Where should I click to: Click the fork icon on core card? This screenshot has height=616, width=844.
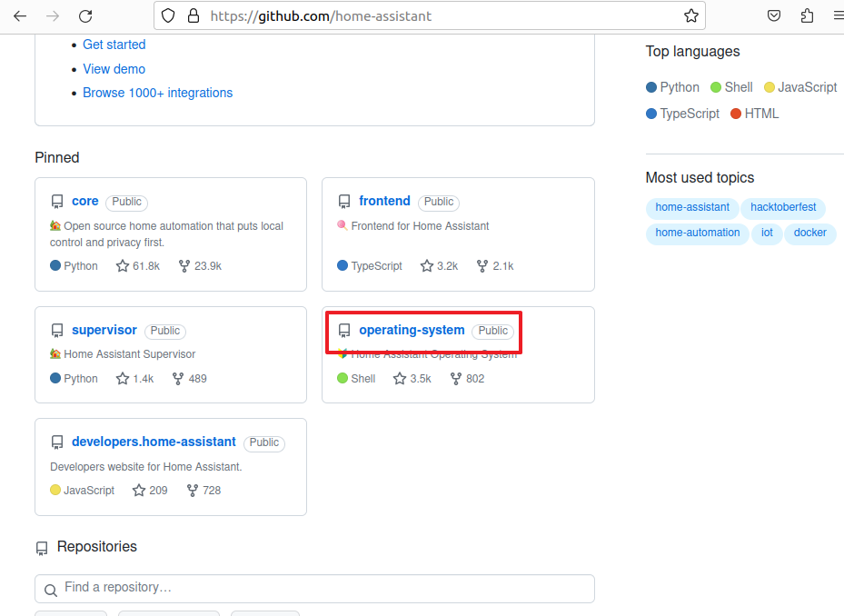coord(184,266)
